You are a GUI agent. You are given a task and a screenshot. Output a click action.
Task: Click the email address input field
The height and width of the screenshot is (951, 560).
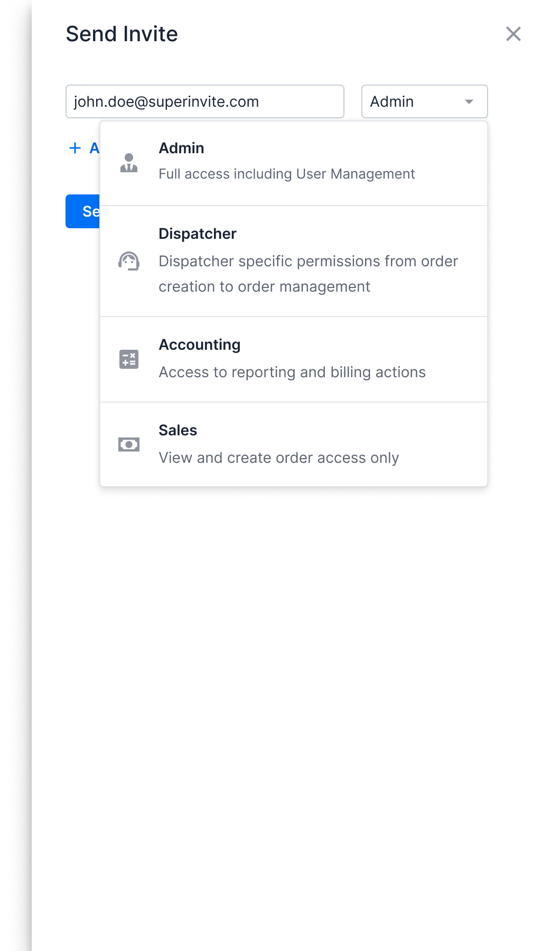205,101
